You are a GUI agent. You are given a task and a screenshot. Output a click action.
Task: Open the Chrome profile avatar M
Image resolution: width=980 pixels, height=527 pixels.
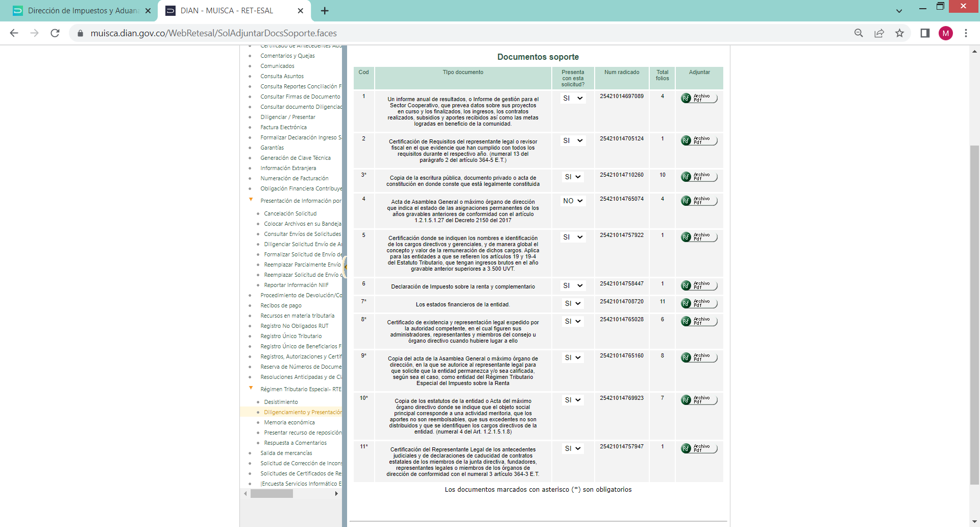[x=945, y=33]
